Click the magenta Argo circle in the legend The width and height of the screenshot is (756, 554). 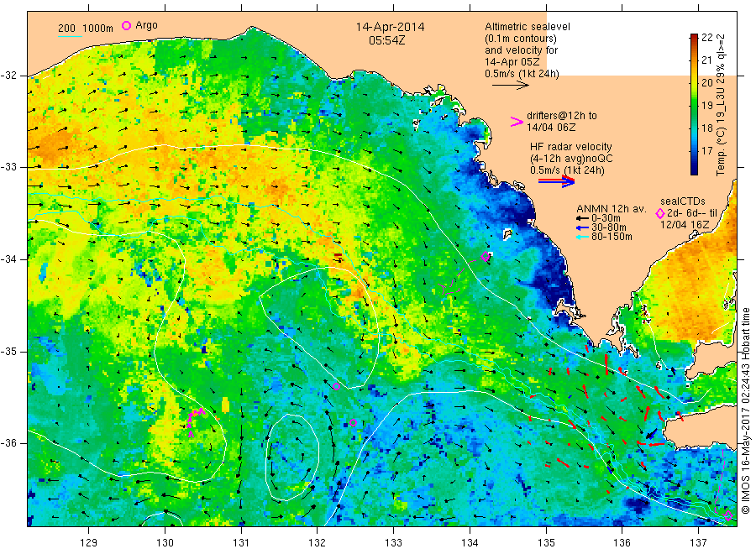(x=126, y=26)
